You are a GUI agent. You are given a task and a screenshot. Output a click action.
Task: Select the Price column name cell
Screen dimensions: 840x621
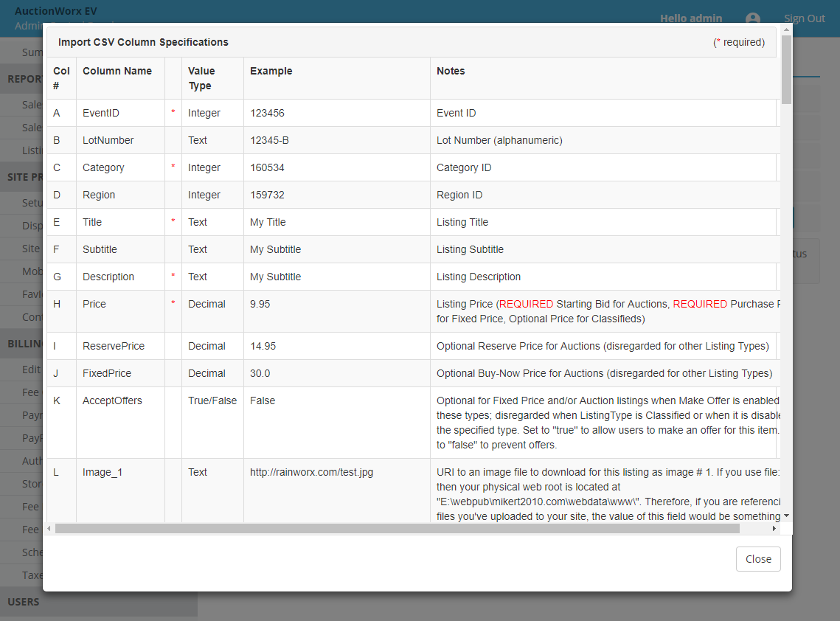pos(120,311)
